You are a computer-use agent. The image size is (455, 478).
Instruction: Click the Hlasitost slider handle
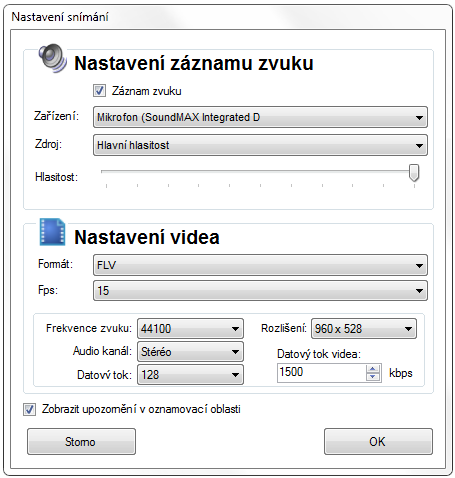[414, 173]
